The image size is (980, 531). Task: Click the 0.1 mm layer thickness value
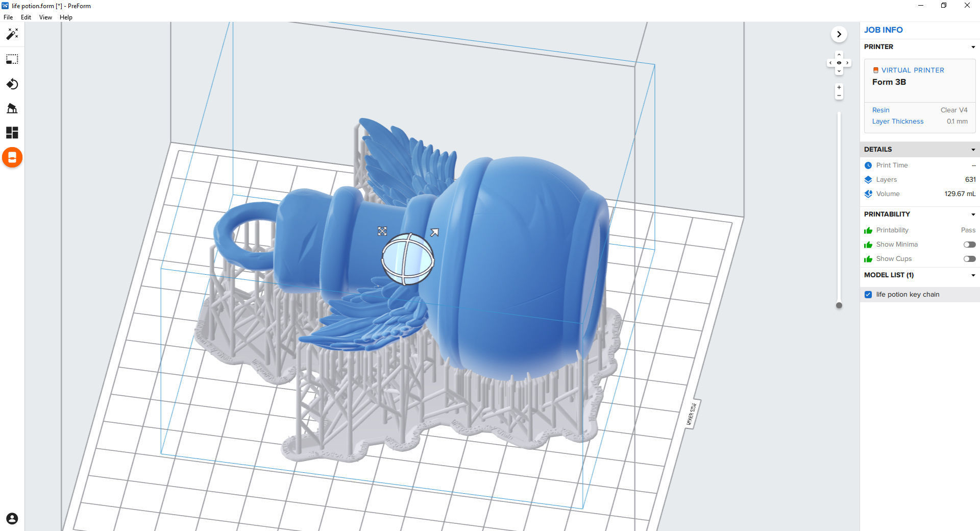957,122
